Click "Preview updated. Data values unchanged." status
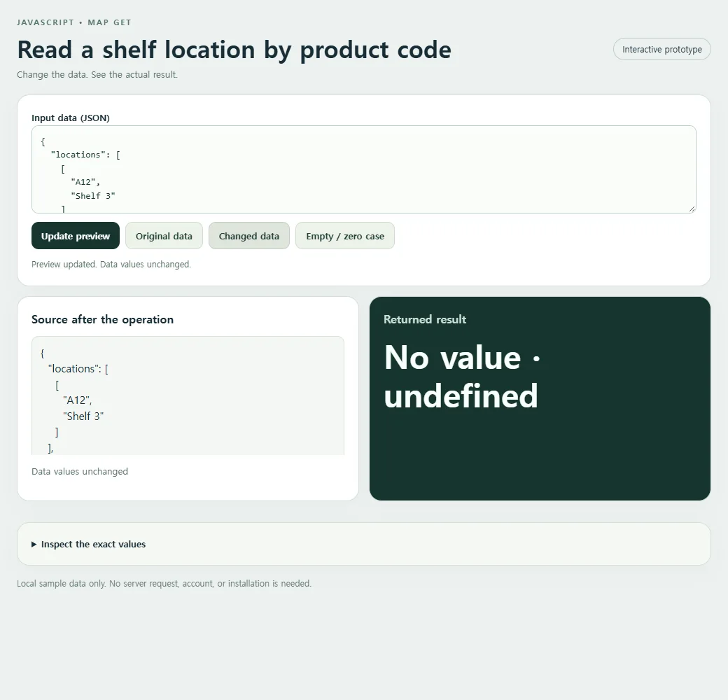Viewport: 728px width, 700px height. (111, 264)
